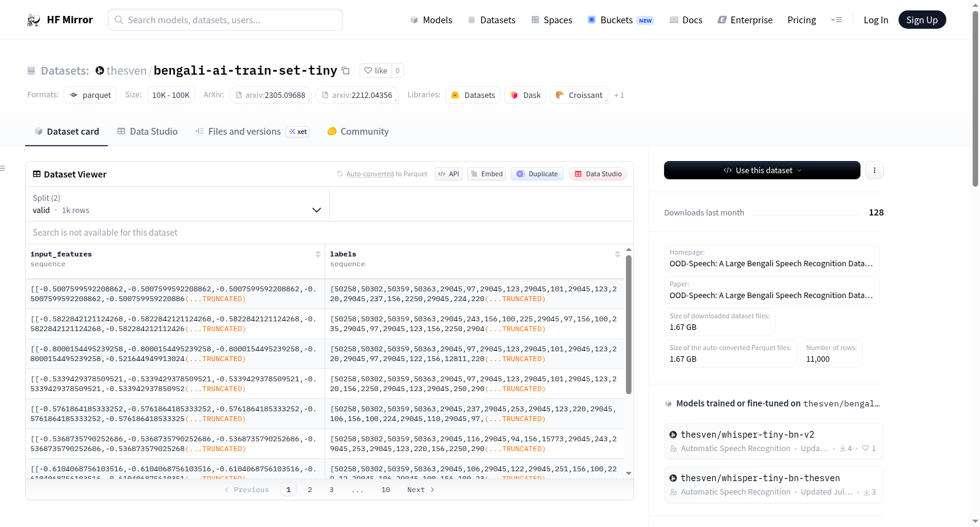Open the Split dropdown showing valid
The width and height of the screenshot is (980, 527).
177,204
